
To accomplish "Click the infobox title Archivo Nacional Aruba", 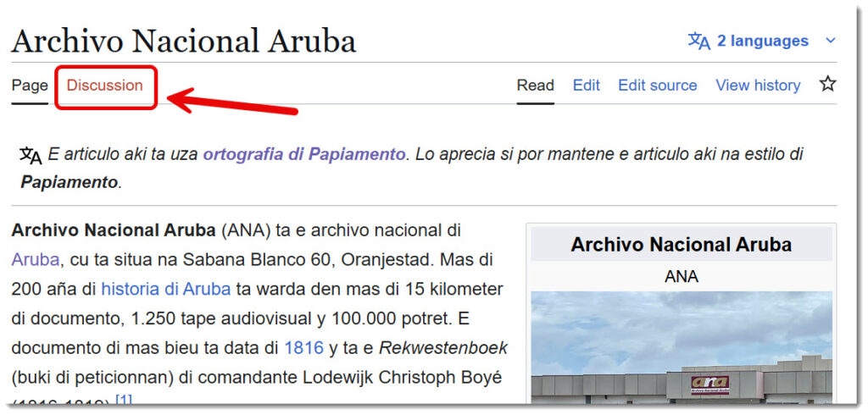I will (681, 245).
